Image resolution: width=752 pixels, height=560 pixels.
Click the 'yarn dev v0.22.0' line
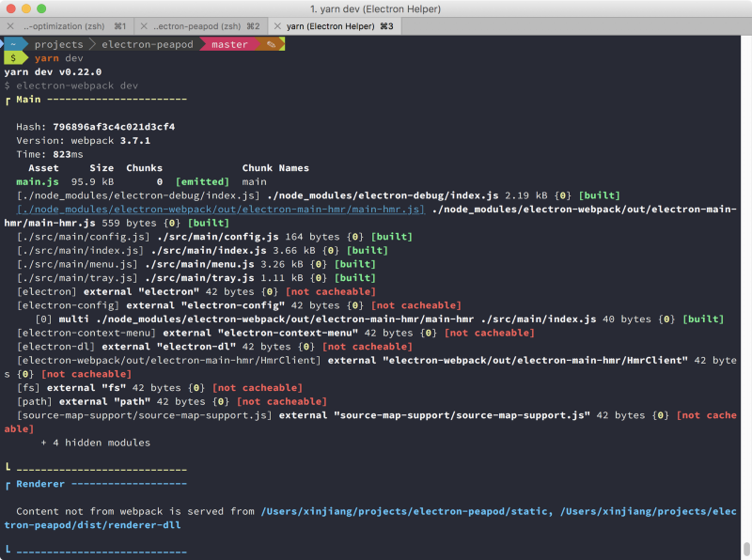[x=53, y=72]
